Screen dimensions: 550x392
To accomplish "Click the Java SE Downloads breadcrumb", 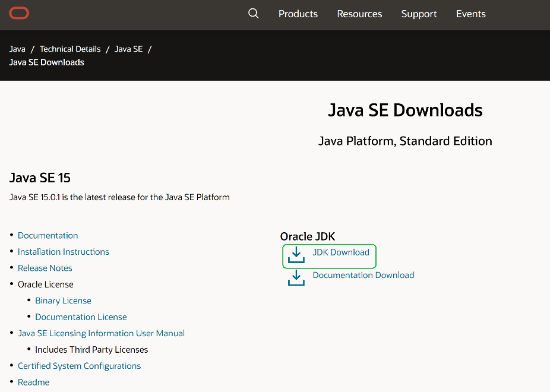I will click(x=47, y=62).
